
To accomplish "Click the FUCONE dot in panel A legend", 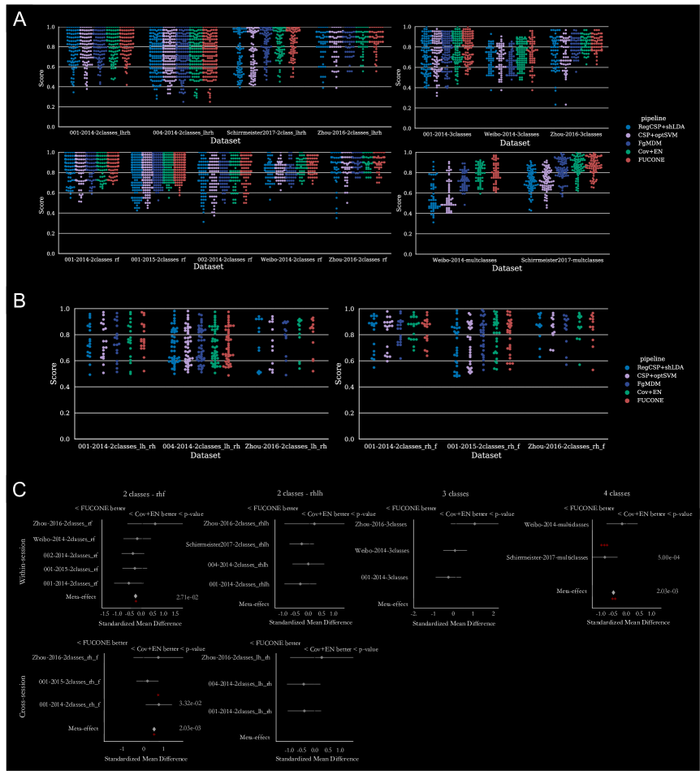I will 629,160.
